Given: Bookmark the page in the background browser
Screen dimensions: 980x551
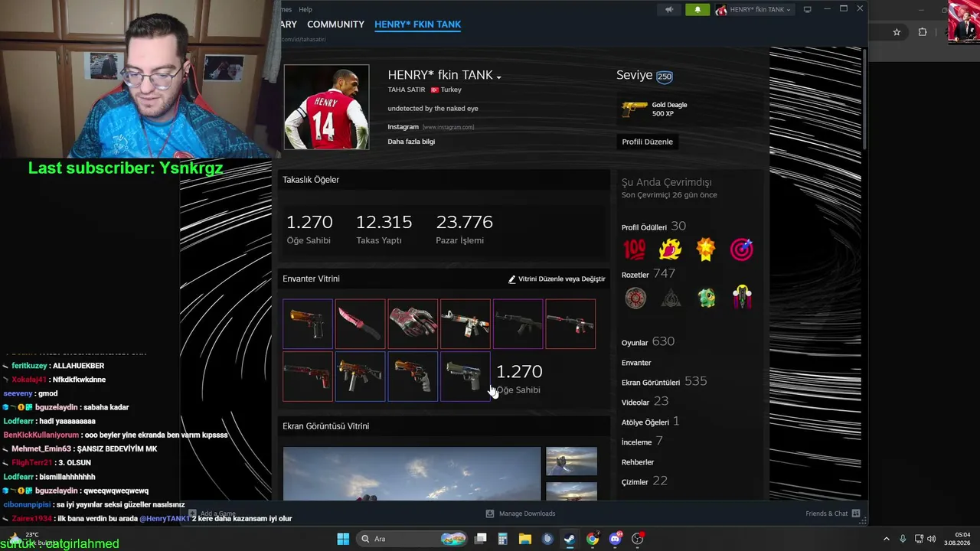Looking at the screenshot, I should tap(897, 32).
